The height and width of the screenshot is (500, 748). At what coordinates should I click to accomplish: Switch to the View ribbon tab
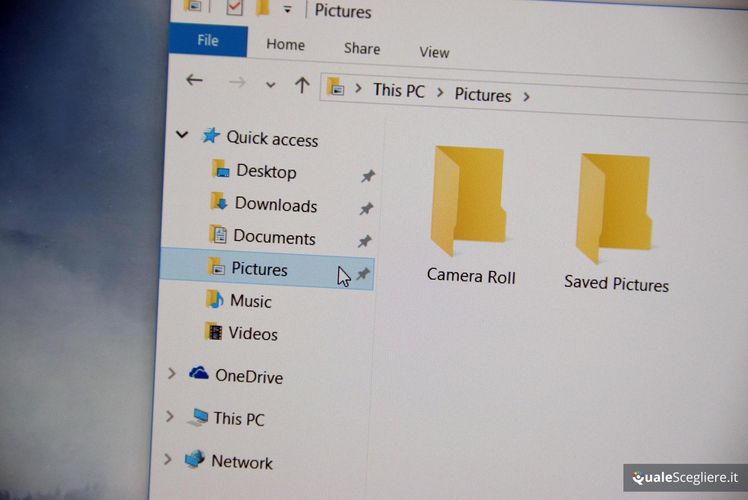[x=434, y=52]
